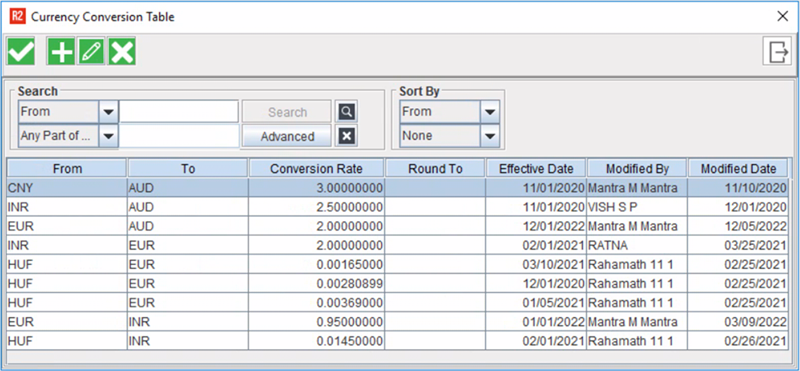Click the 11/10/2020 modified date cell
The width and height of the screenshot is (800, 371).
(738, 188)
